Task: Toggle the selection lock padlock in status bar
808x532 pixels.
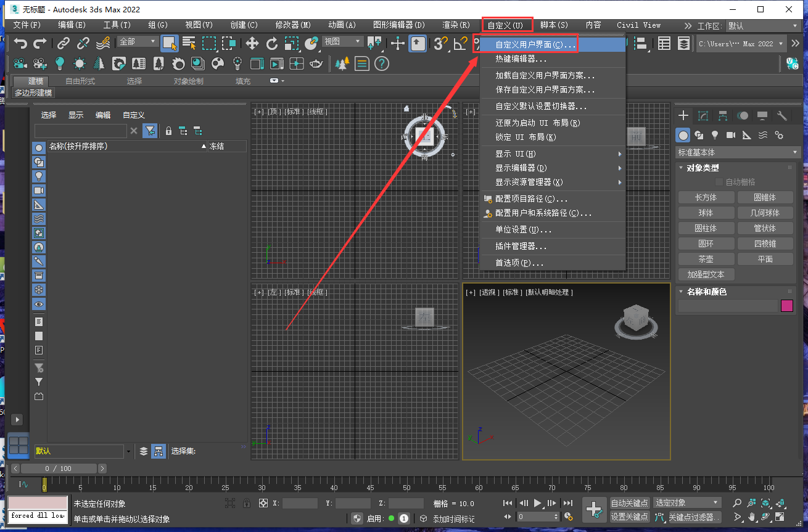Action: coord(247,503)
